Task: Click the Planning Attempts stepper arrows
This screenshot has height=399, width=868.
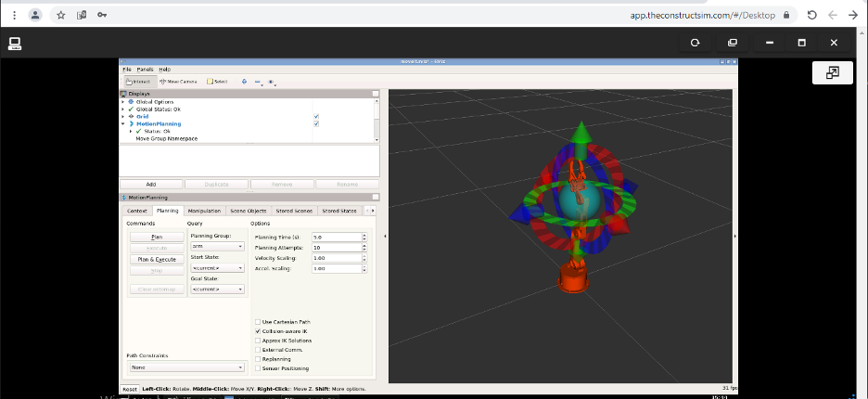Action: (x=364, y=248)
